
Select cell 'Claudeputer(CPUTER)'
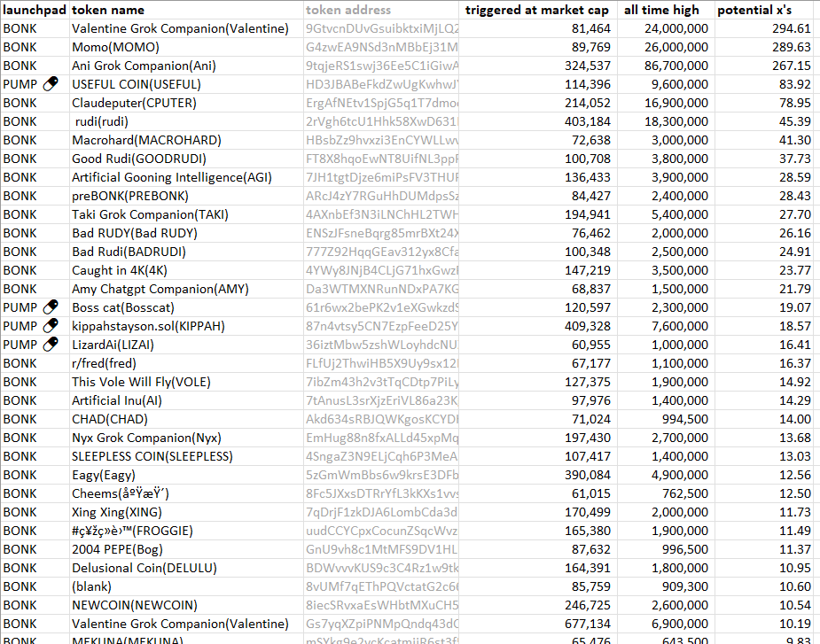tap(186, 103)
